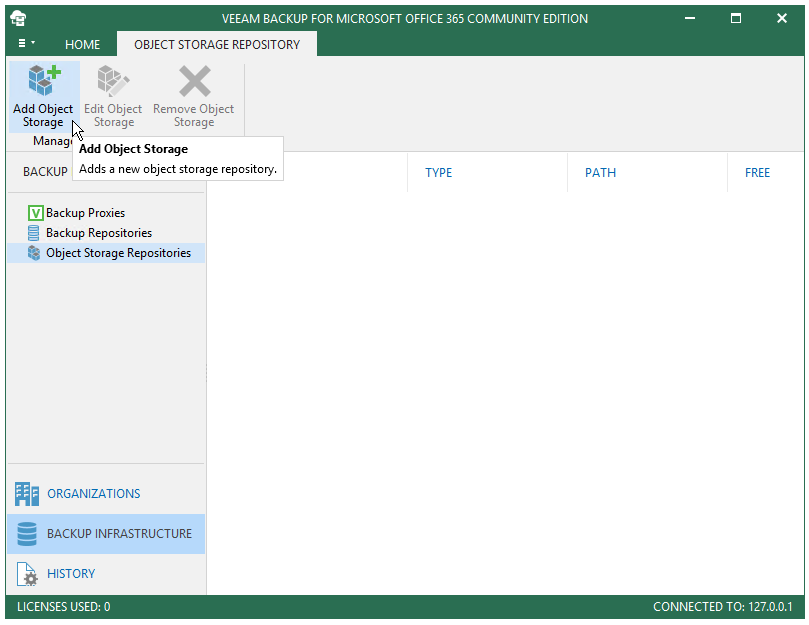
Task: Open the main menu hamburger dropdown
Action: click(26, 43)
